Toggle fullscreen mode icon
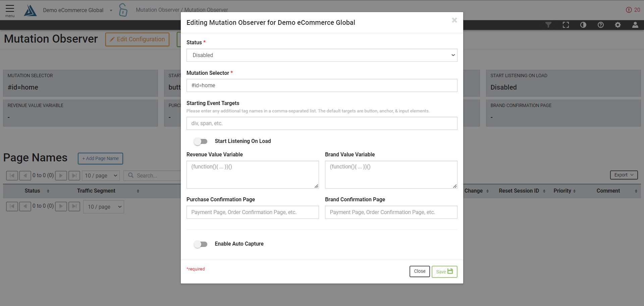The width and height of the screenshot is (644, 306). tap(566, 25)
